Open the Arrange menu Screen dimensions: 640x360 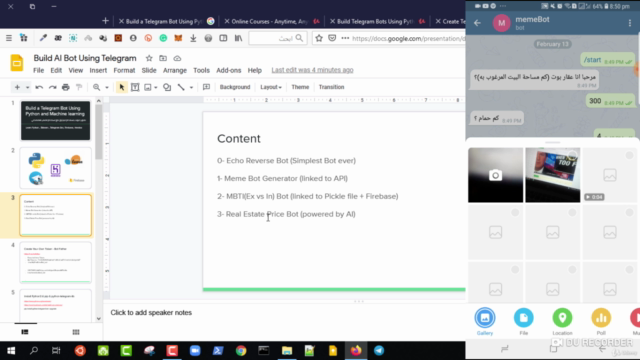pos(175,70)
